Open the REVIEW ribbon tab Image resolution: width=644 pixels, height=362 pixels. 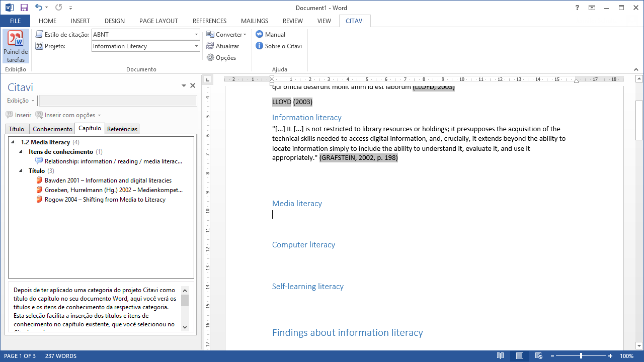293,21
